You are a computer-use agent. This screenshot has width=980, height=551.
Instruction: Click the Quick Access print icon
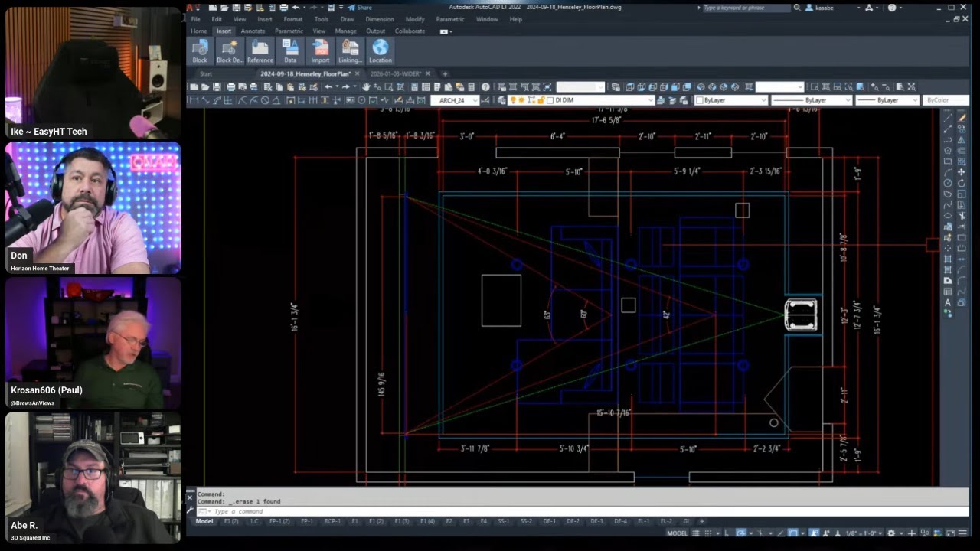pos(283,8)
